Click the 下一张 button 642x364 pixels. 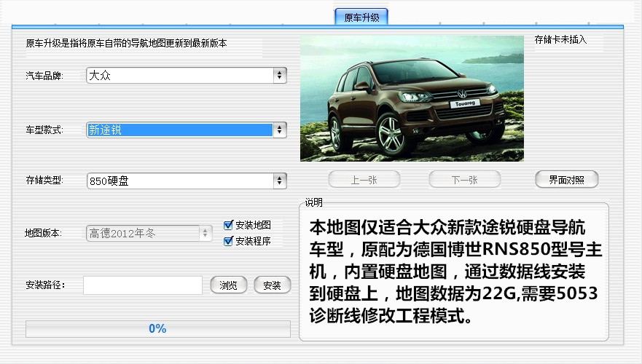point(465,180)
